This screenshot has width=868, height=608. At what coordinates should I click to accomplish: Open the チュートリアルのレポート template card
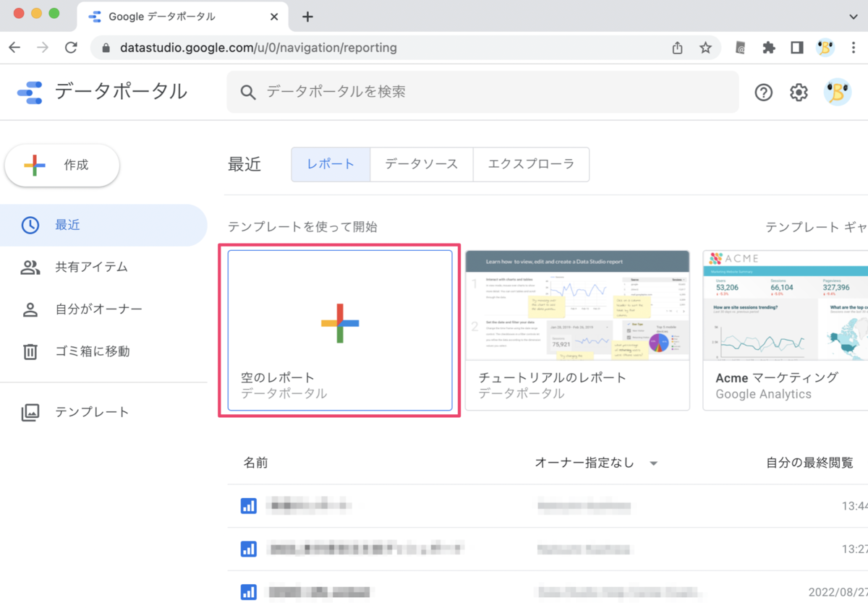pos(577,330)
